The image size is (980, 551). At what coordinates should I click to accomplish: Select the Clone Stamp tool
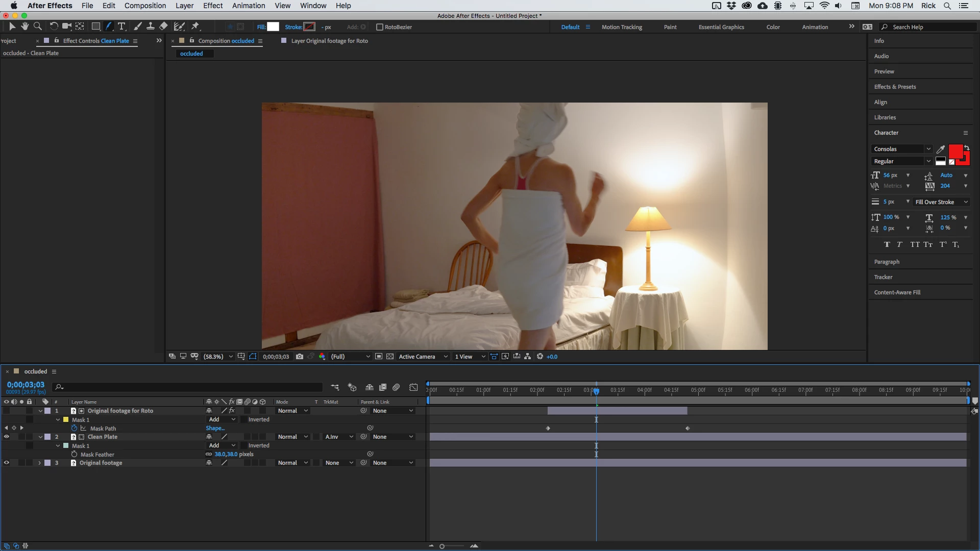pos(151,27)
